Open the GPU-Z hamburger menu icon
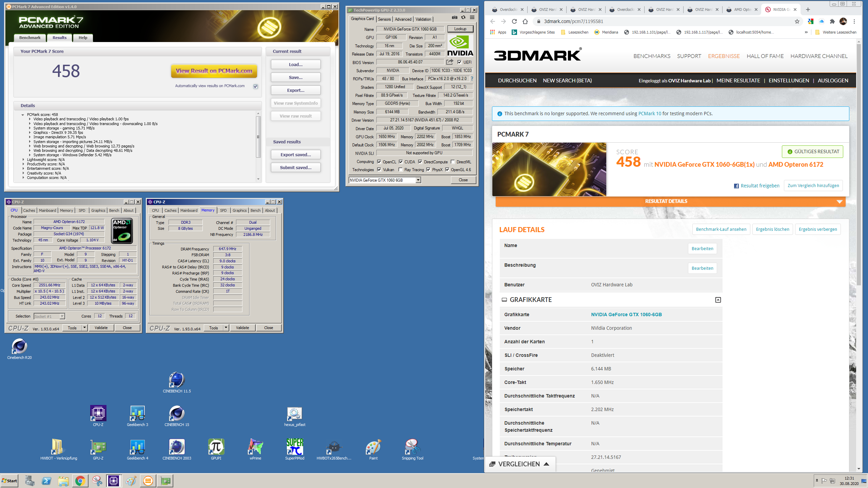 [472, 18]
